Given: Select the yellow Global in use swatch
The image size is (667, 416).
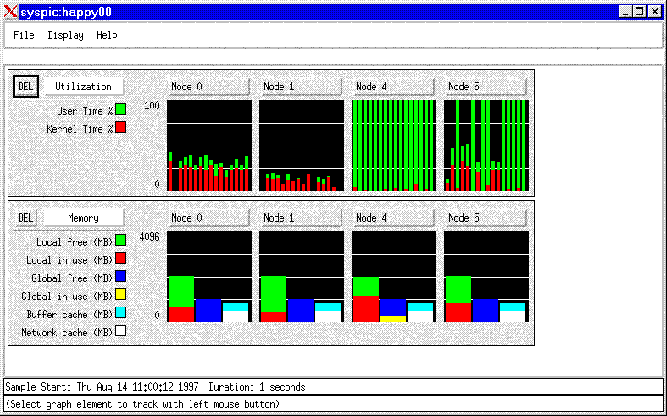Looking at the screenshot, I should (120, 295).
